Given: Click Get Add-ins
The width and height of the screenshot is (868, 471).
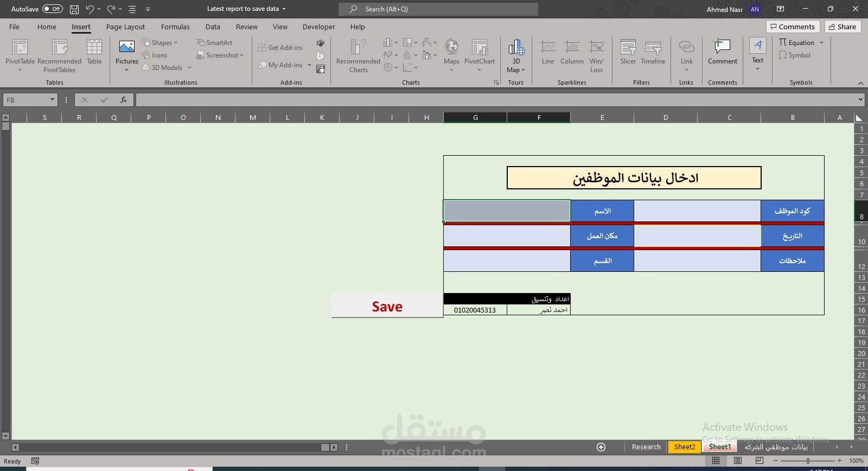Looking at the screenshot, I should click(x=280, y=48).
